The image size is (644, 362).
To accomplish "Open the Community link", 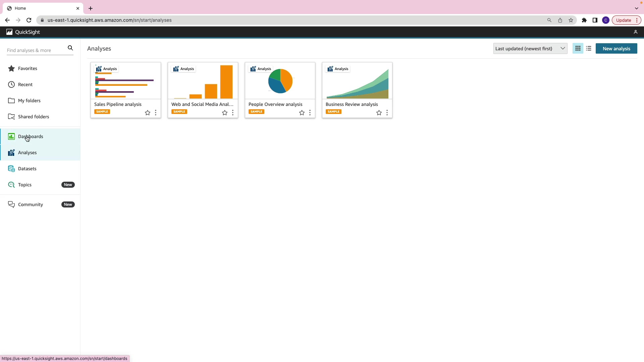I will pos(31,204).
